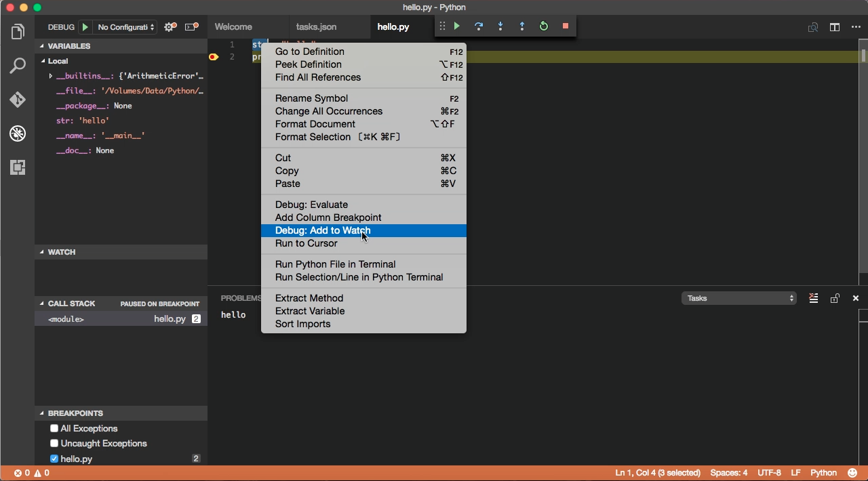Start debugging with the green play button
This screenshot has width=868, height=481.
[x=85, y=27]
